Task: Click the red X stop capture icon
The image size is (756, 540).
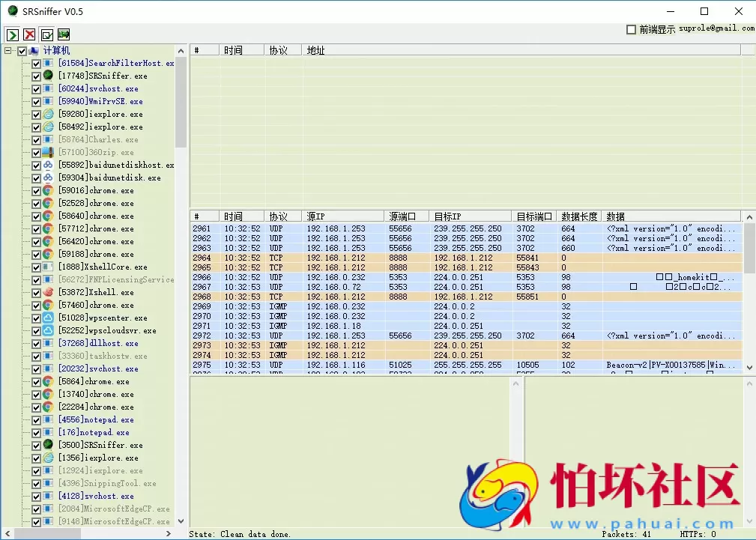Action: 29,34
